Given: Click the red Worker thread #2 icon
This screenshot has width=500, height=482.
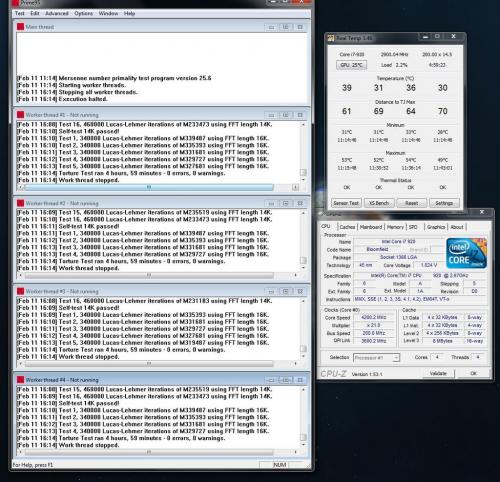Looking at the screenshot, I should [x=20, y=203].
